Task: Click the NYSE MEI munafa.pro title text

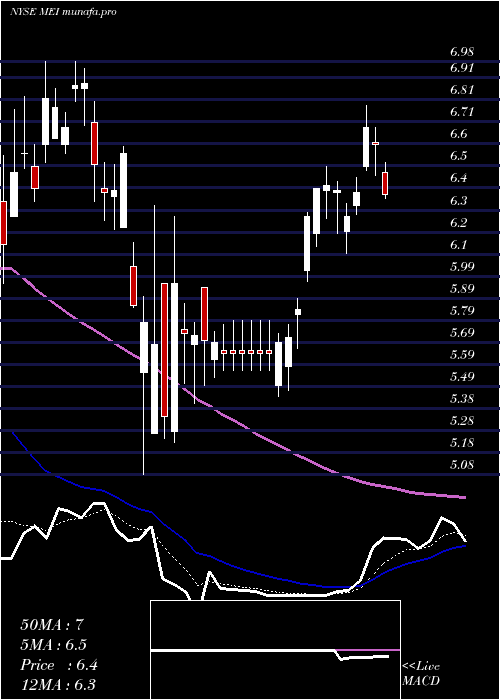Action: pos(63,12)
